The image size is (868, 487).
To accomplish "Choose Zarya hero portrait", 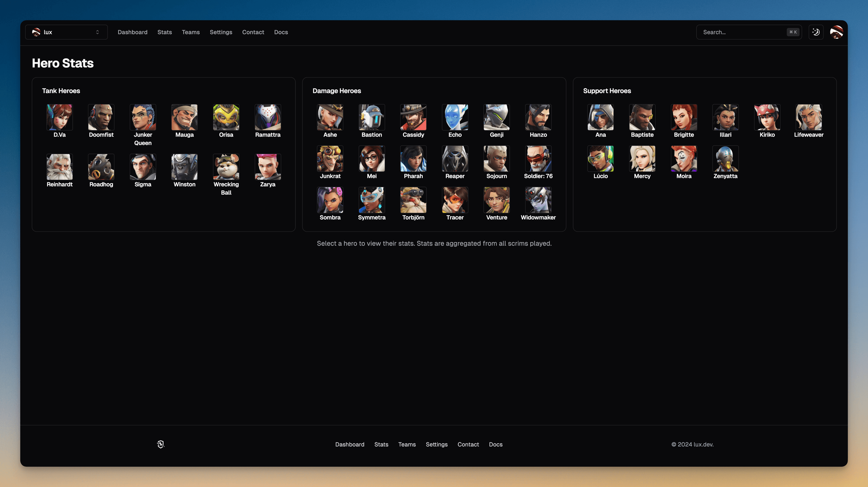I will (x=268, y=167).
